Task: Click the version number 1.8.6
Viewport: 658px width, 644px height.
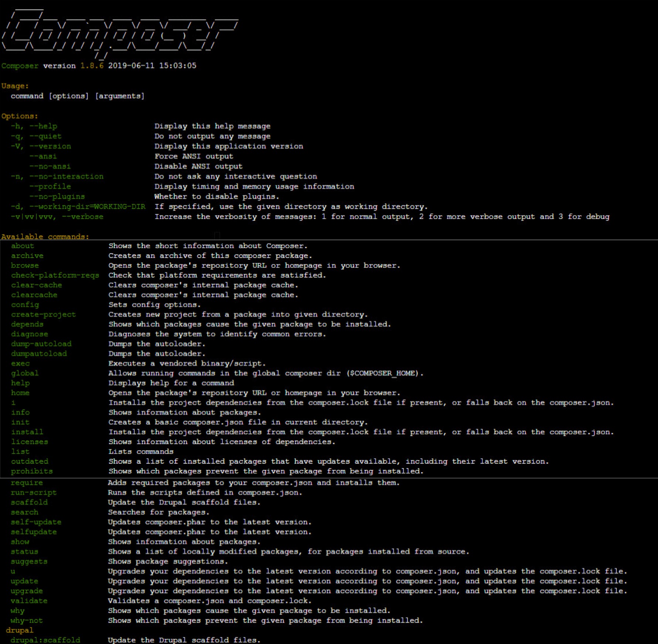Action: click(92, 66)
